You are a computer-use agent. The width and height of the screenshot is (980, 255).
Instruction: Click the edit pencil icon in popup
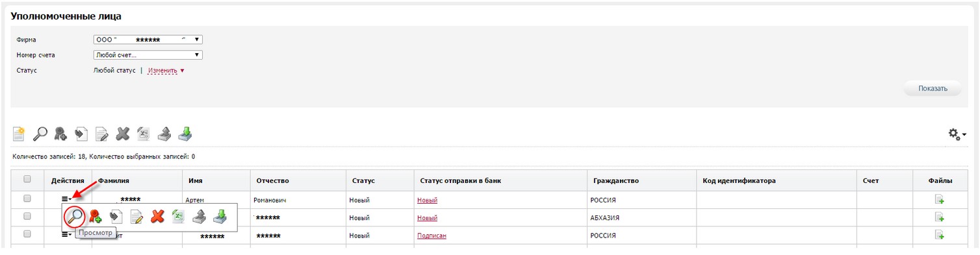(136, 216)
